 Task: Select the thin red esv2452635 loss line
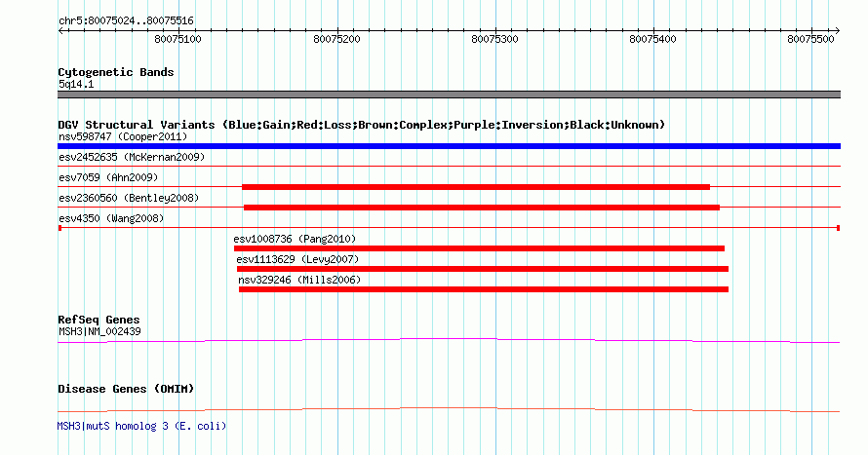pyautogui.click(x=449, y=166)
